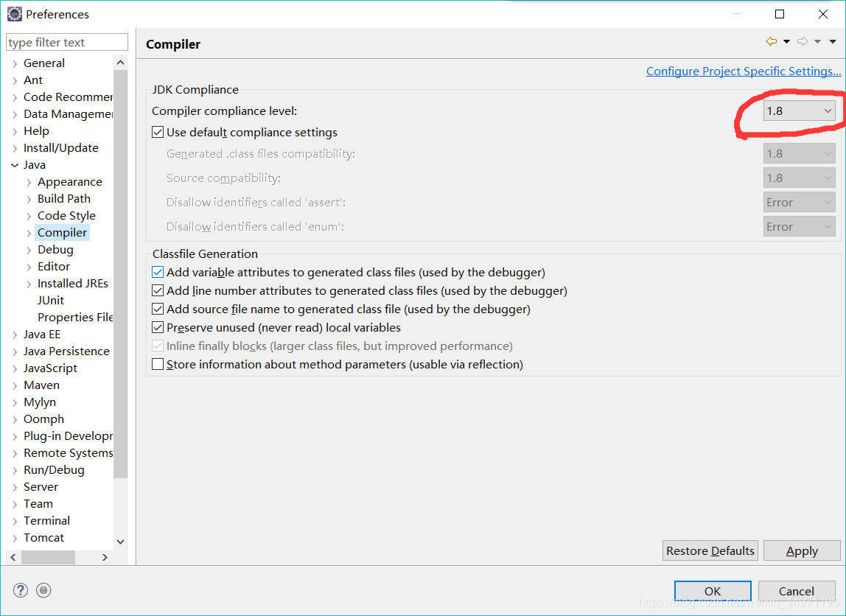Click the Preferences window gear icon
The height and width of the screenshot is (616, 846).
point(15,14)
